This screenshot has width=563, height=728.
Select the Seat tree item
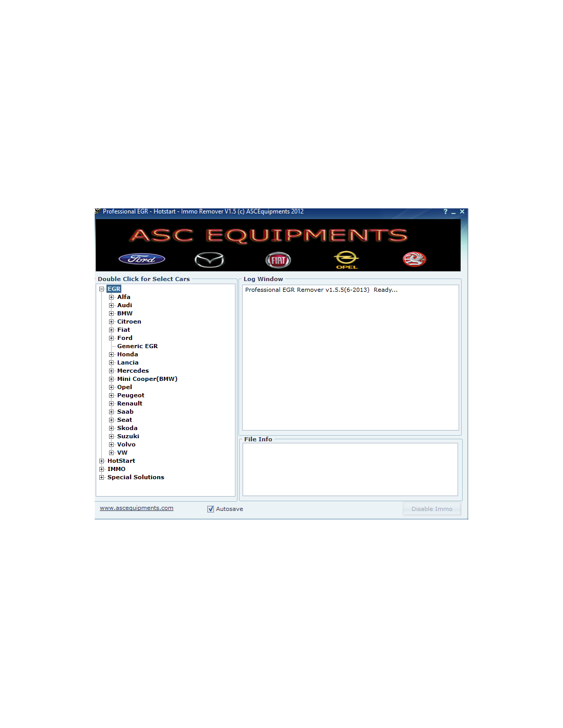(124, 420)
